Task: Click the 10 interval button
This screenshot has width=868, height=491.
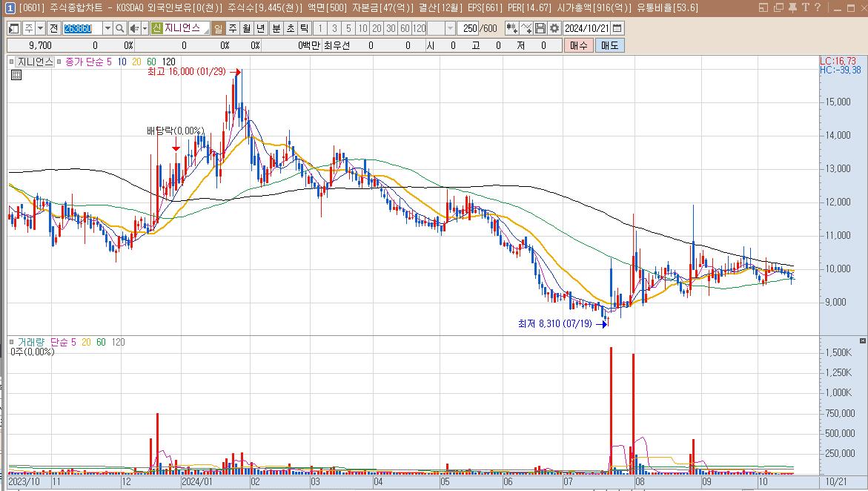Action: [x=362, y=28]
